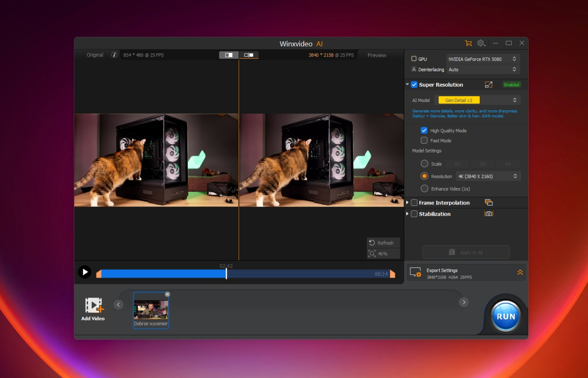The image size is (588, 378).
Task: Select the Resolution radio button
Action: tap(424, 176)
